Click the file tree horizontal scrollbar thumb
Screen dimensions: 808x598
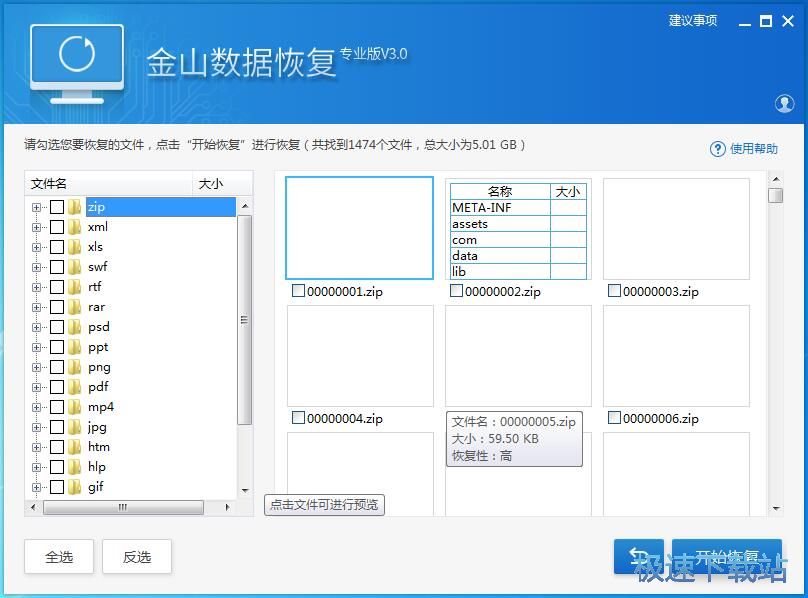123,507
